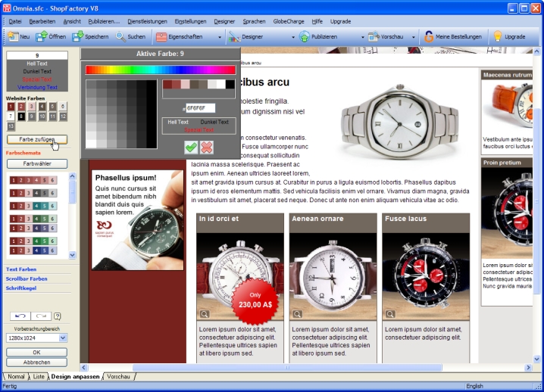This screenshot has height=392, width=544.
Task: Select website color swatch number 8
Action: [22, 117]
